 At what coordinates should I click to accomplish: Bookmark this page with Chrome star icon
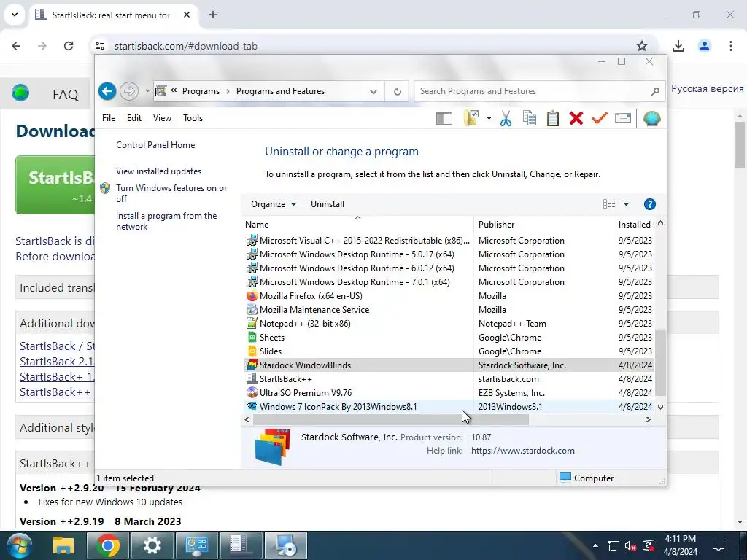[x=642, y=46]
